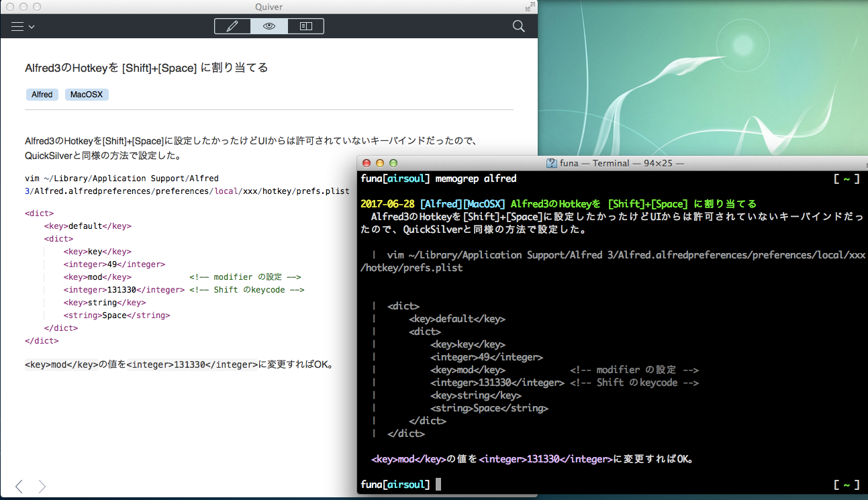The width and height of the screenshot is (868, 500).
Task: Zoom the Terminal window with green button
Action: click(x=393, y=163)
